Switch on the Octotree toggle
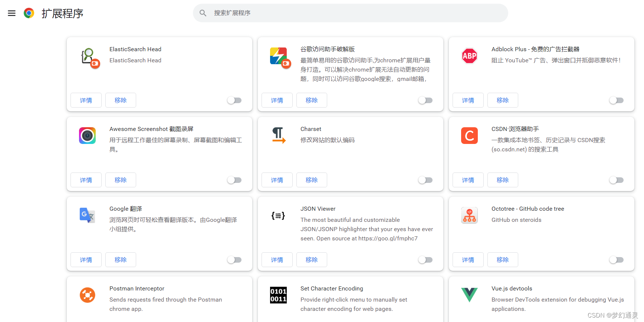 point(617,260)
